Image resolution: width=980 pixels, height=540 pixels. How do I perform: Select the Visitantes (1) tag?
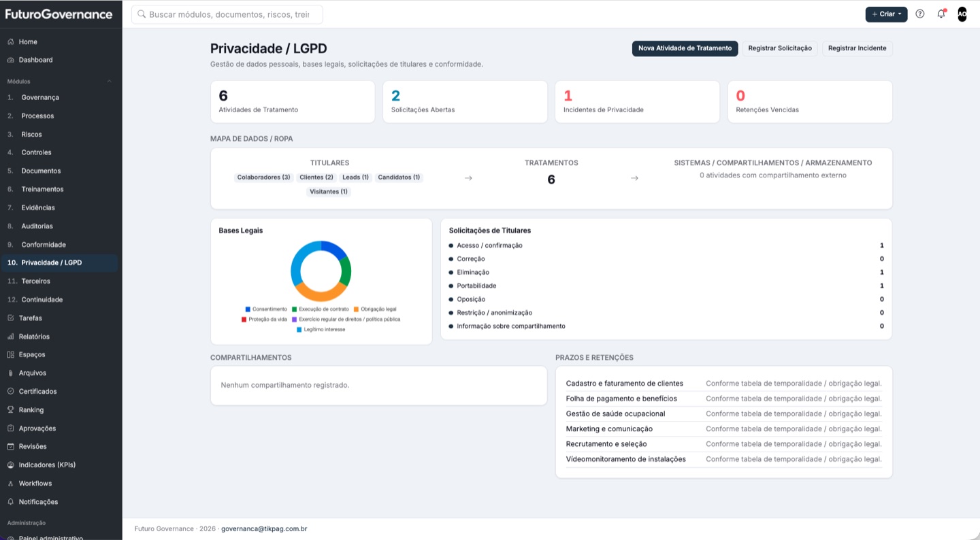coord(329,192)
